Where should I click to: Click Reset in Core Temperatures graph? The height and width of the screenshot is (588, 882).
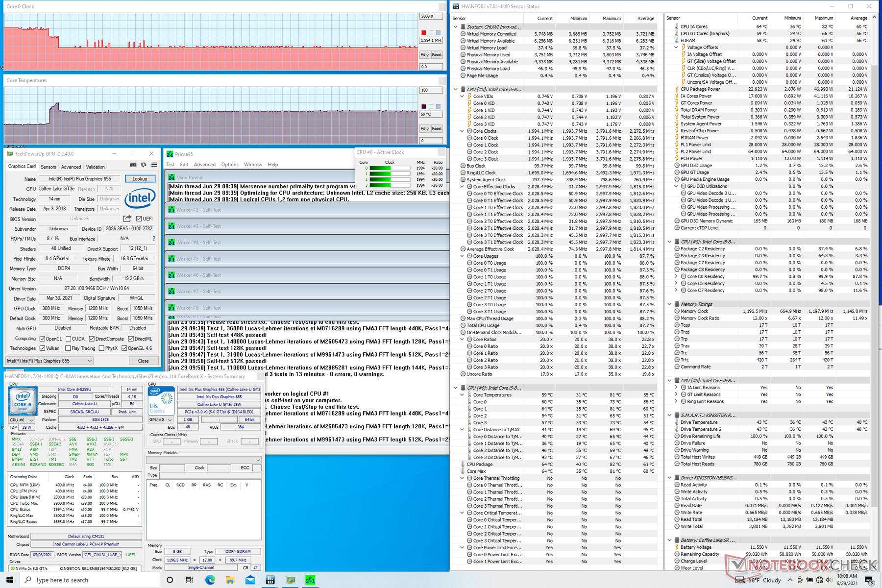(x=437, y=129)
